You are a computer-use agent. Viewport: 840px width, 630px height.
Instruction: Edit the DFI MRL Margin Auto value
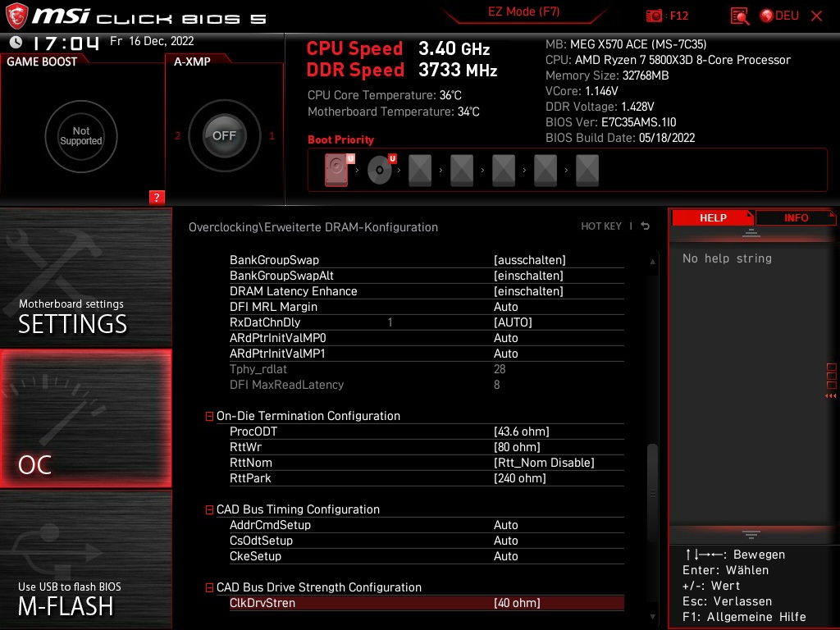tap(505, 307)
